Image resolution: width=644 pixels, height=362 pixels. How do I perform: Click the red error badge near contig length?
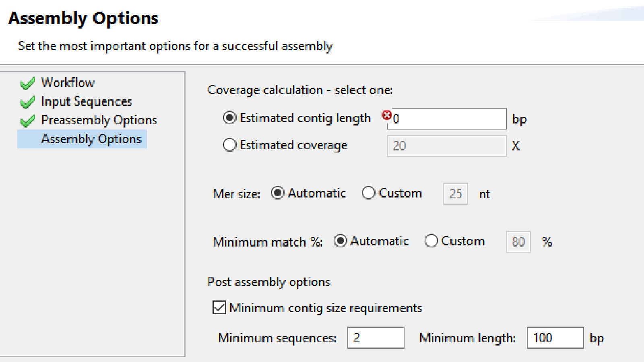[387, 115]
